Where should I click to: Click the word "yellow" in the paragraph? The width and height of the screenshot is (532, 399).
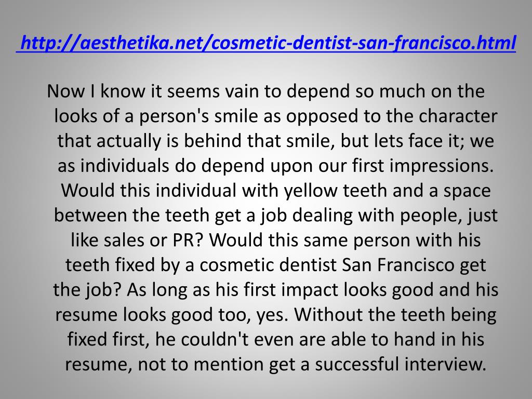click(311, 191)
